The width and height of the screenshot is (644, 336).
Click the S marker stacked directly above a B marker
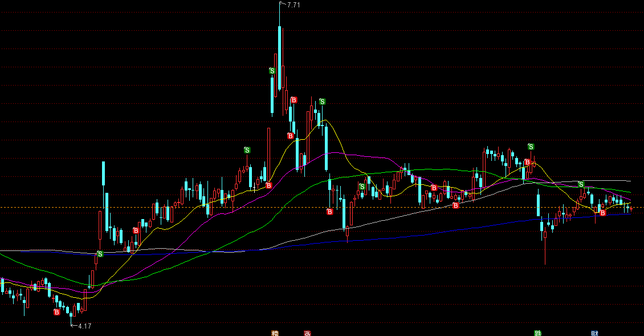pyautogui.click(x=531, y=147)
